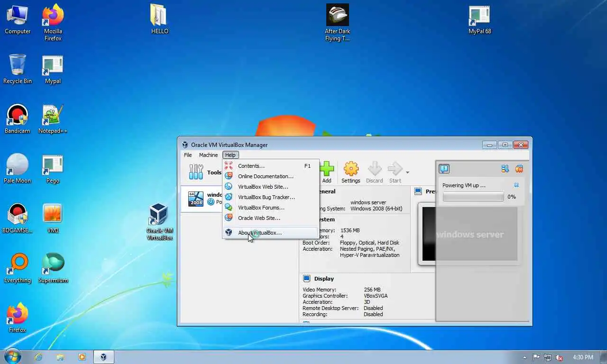Click the 4:30 PM taskbar clock
607x364 pixels.
click(x=583, y=357)
